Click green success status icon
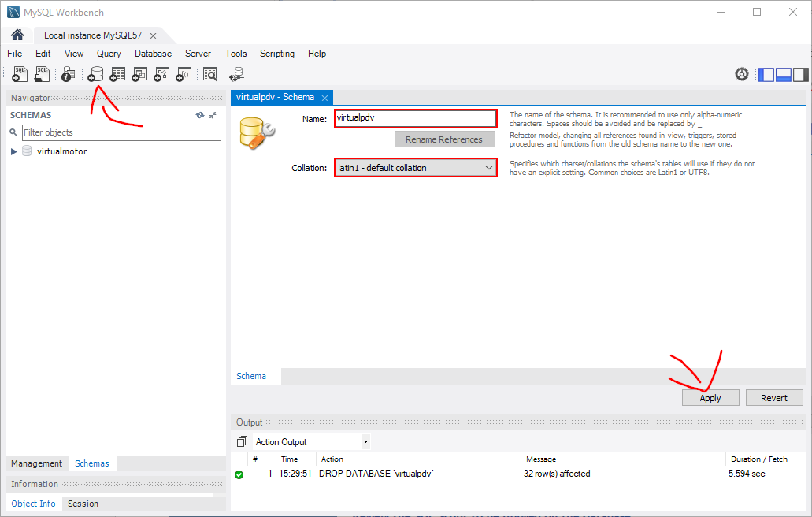Image resolution: width=812 pixels, height=517 pixels. point(239,474)
